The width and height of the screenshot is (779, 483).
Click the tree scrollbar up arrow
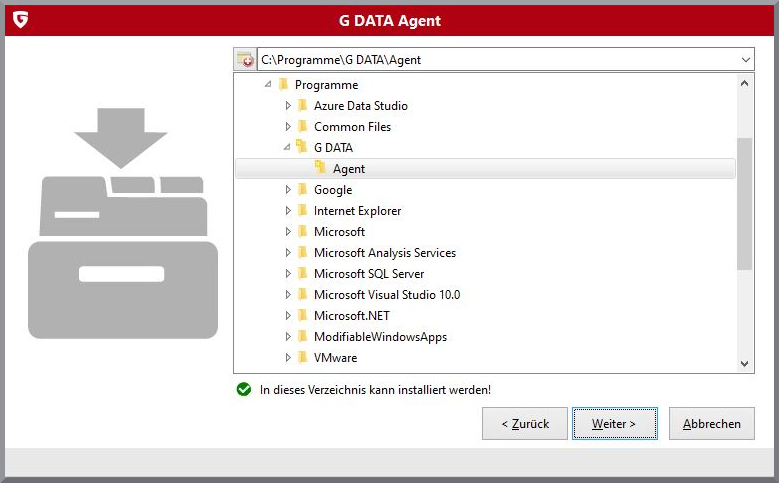[x=744, y=83]
